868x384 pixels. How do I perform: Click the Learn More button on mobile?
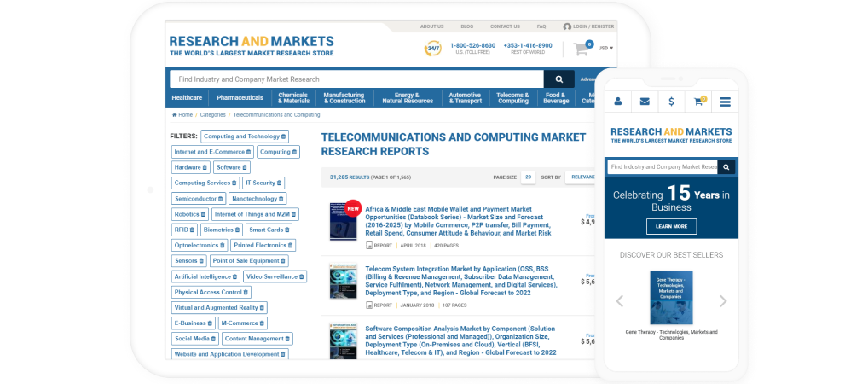point(672,227)
